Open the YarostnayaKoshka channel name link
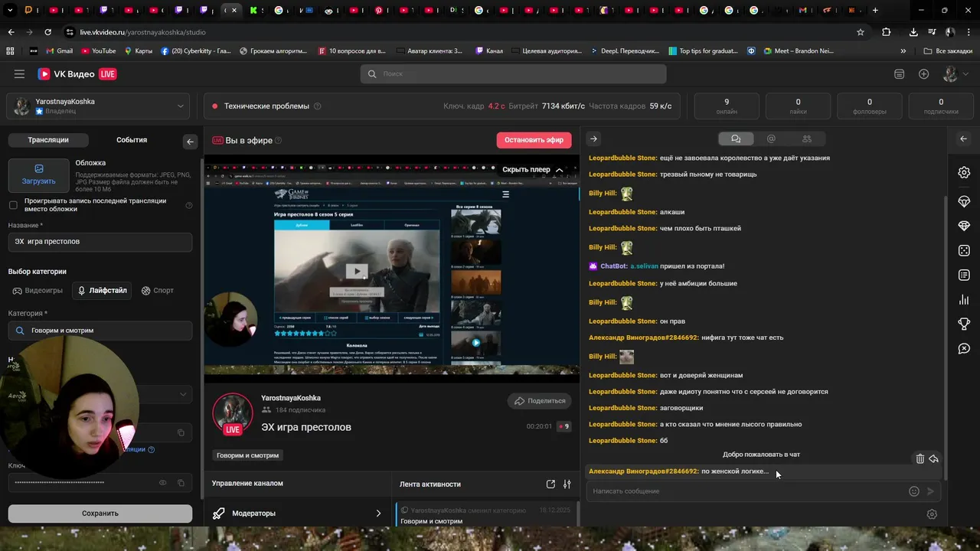This screenshot has height=551, width=980. coord(291,398)
